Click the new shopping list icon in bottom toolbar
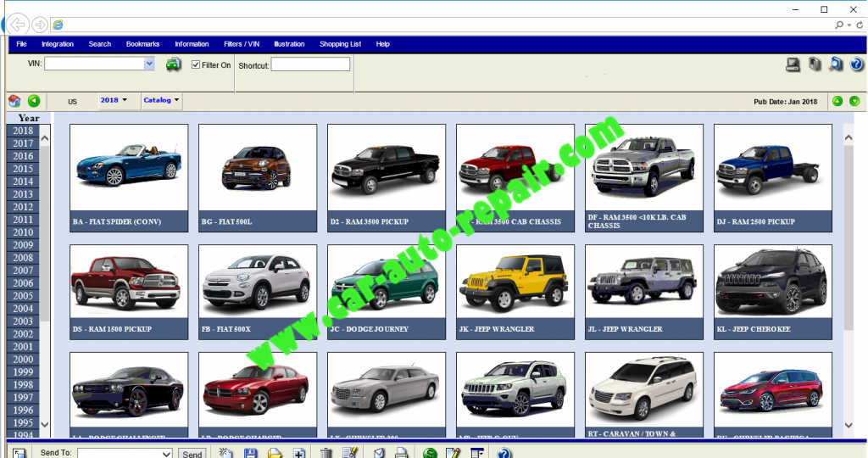Viewport: 868px width, 458px height. 225,453
